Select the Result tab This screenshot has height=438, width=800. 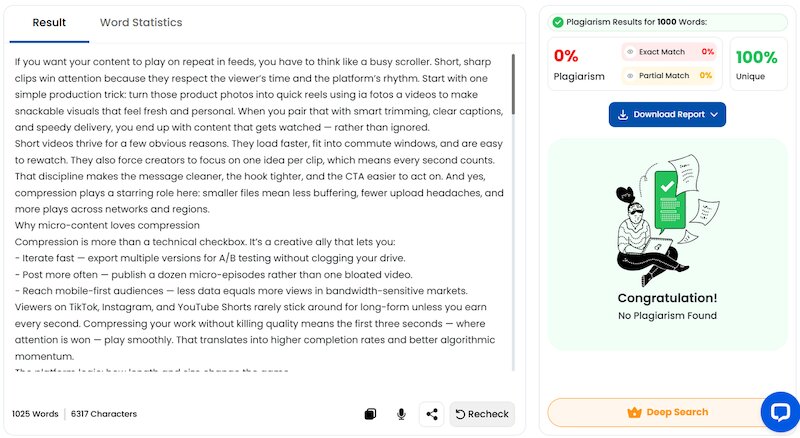point(49,22)
